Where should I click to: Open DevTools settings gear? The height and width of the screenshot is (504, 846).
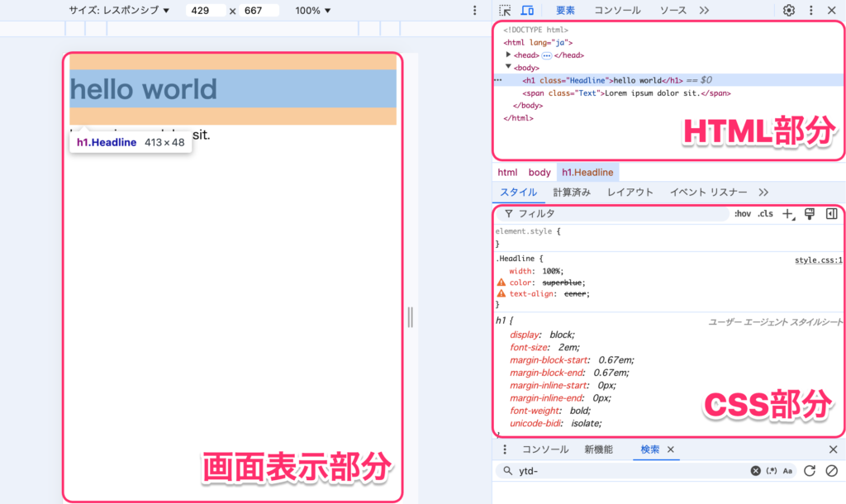789,11
